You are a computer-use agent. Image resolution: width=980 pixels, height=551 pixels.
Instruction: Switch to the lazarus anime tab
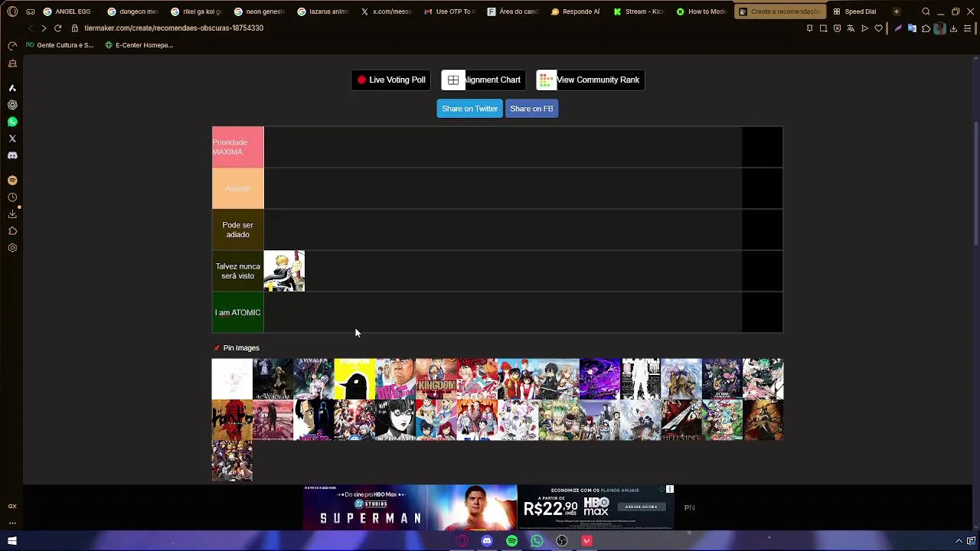[323, 11]
